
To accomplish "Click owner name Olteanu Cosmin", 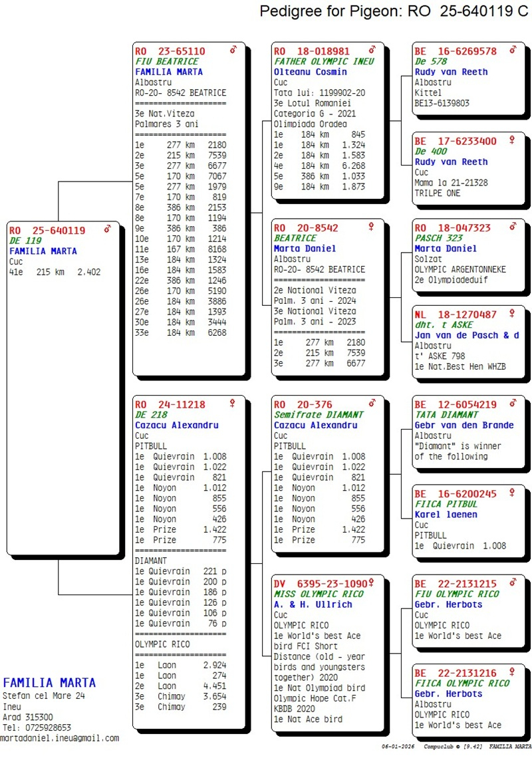I will 311,72.
